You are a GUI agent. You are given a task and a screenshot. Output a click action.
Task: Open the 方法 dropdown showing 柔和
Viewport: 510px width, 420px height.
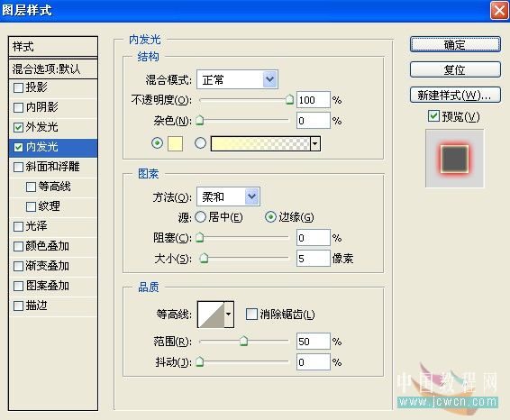(228, 196)
